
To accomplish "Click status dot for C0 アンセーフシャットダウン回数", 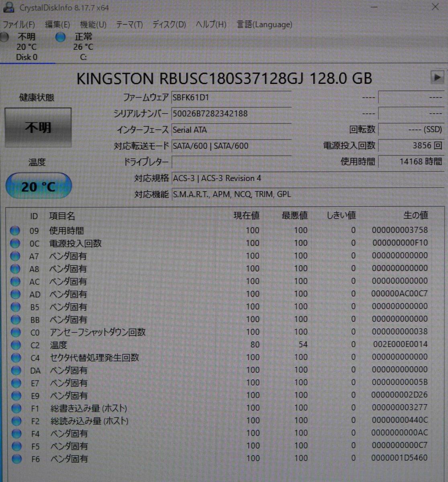I will [x=15, y=332].
